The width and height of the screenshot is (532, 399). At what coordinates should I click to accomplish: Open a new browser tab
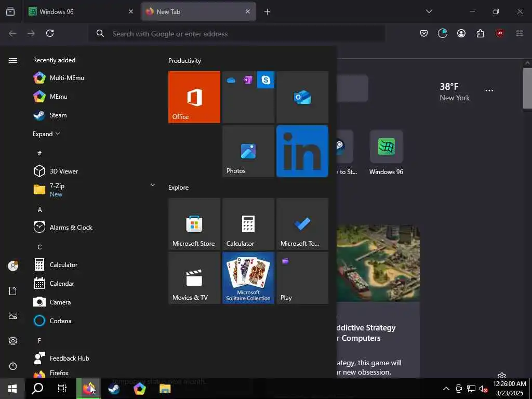[267, 12]
